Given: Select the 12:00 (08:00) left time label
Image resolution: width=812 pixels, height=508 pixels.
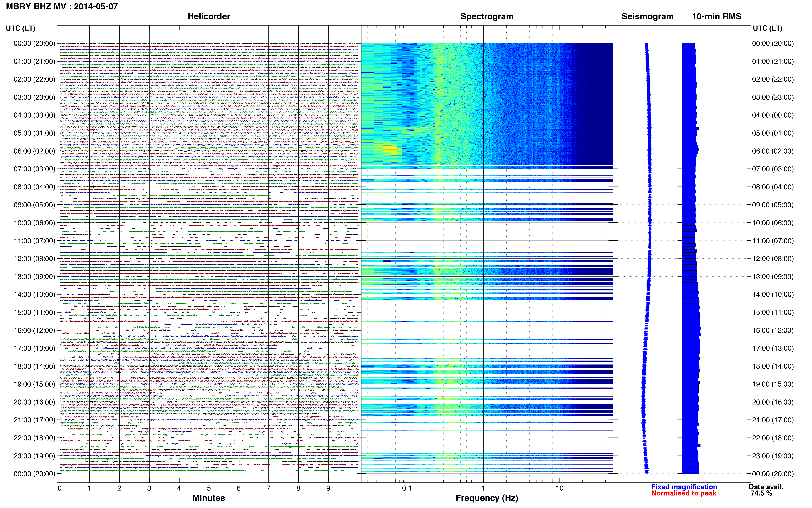Looking at the screenshot, I should pyautogui.click(x=34, y=258).
